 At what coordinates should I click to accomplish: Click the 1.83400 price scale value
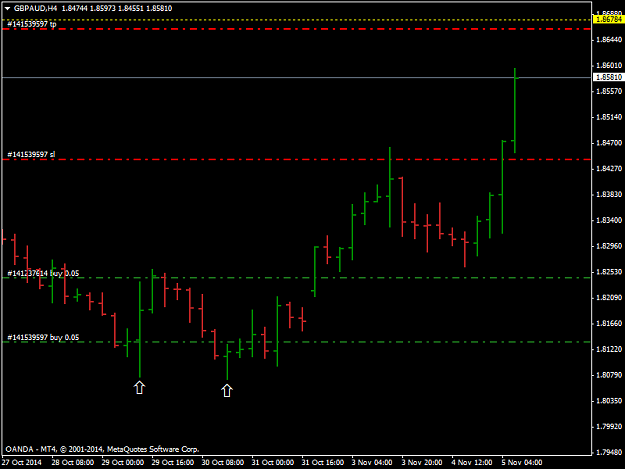pos(609,220)
